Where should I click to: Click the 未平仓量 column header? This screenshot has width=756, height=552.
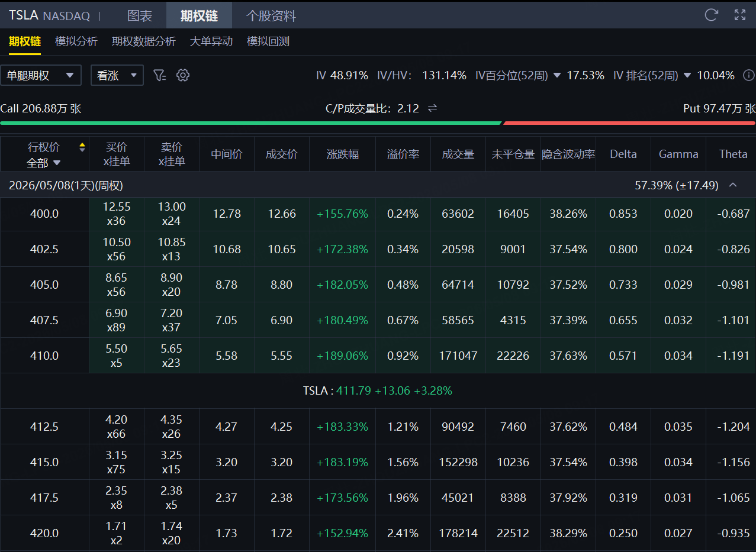[x=513, y=154]
